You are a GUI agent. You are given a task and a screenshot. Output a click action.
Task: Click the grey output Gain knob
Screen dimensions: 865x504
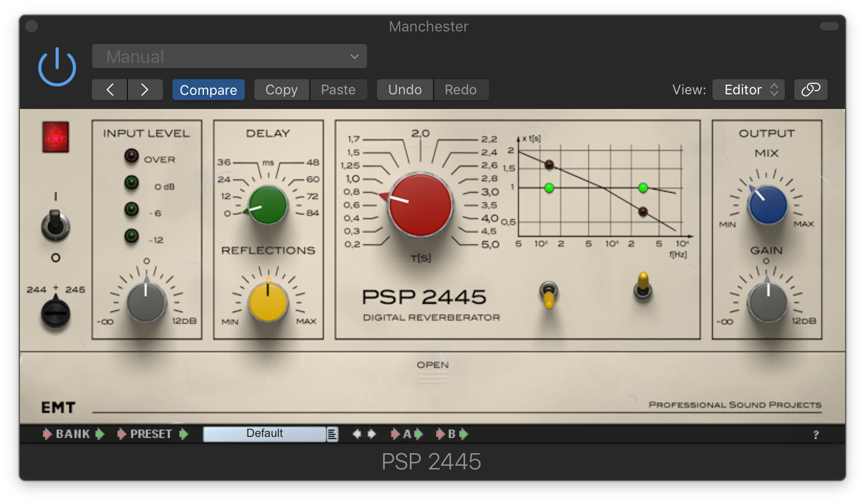coord(768,302)
